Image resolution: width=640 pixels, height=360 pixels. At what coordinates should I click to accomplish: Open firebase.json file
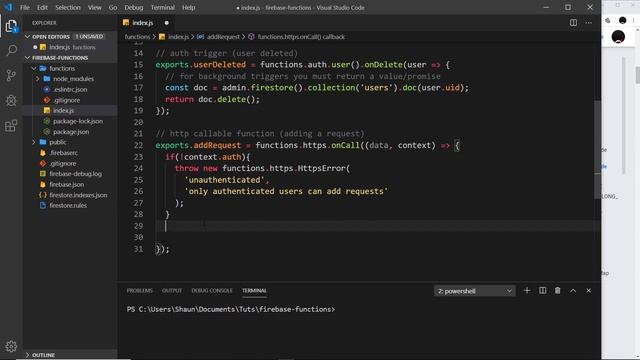[70, 184]
